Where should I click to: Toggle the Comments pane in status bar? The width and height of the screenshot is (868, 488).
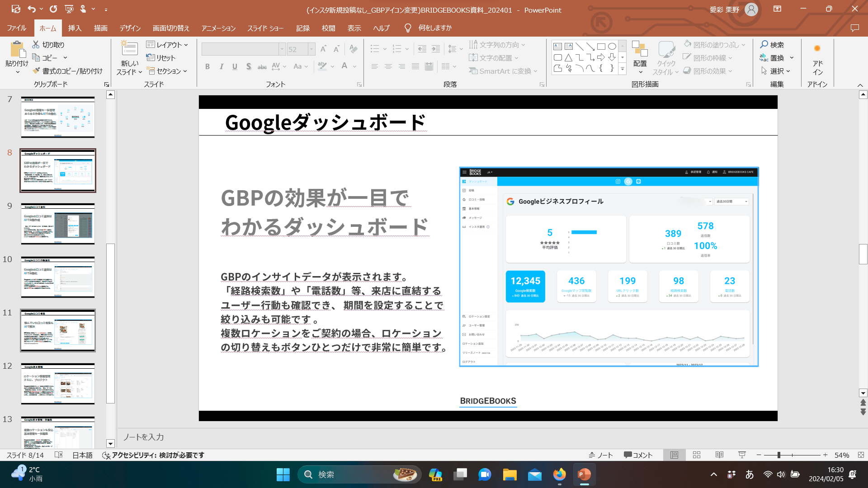pyautogui.click(x=638, y=455)
